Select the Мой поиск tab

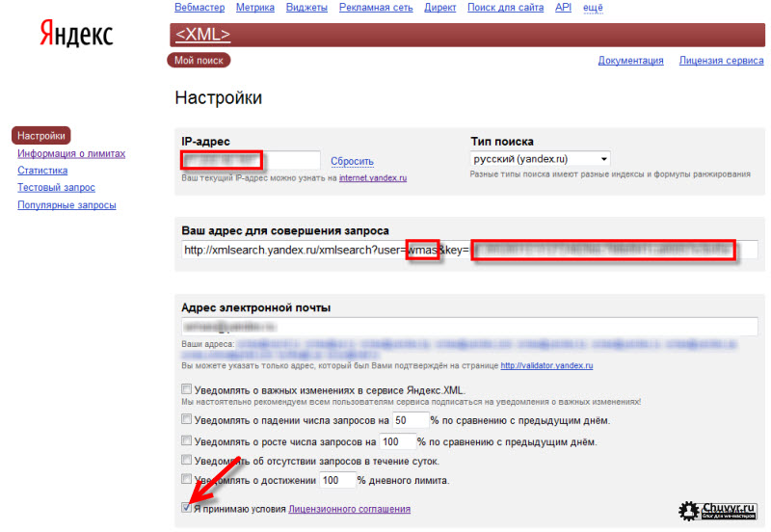click(199, 60)
